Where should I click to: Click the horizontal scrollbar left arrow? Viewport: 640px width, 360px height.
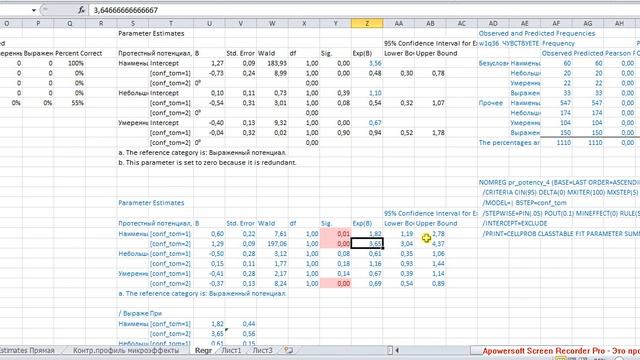(x=397, y=350)
